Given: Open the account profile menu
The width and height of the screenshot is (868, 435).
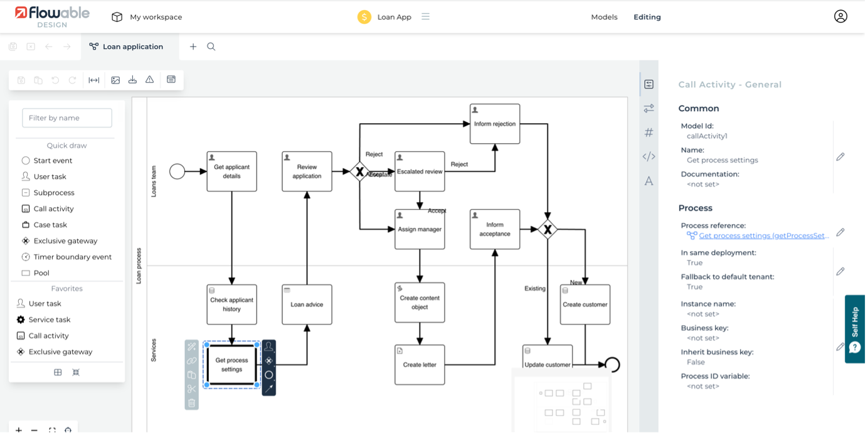Looking at the screenshot, I should coord(841,16).
